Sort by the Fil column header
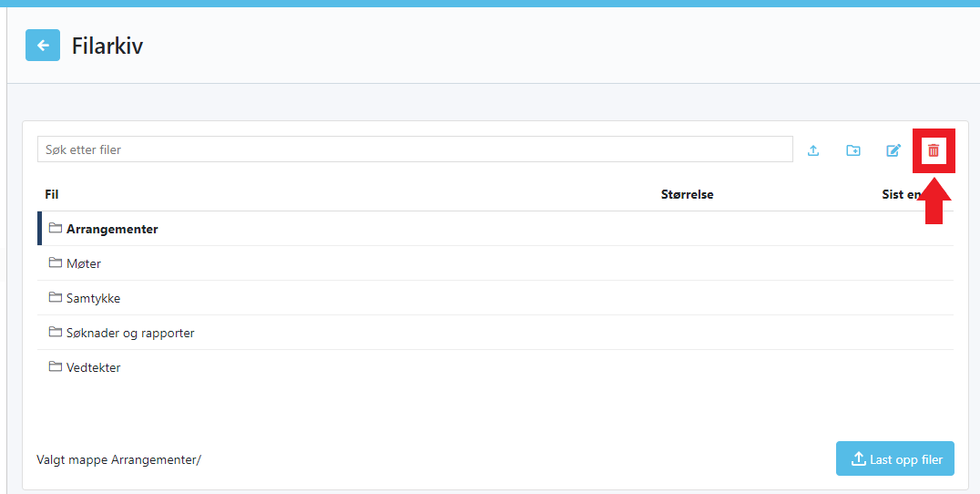Screen dimensions: 980x494 pyautogui.click(x=52, y=194)
